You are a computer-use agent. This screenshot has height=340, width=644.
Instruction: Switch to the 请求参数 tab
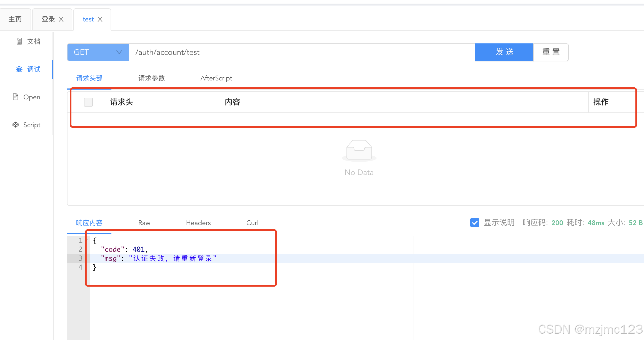click(x=151, y=78)
